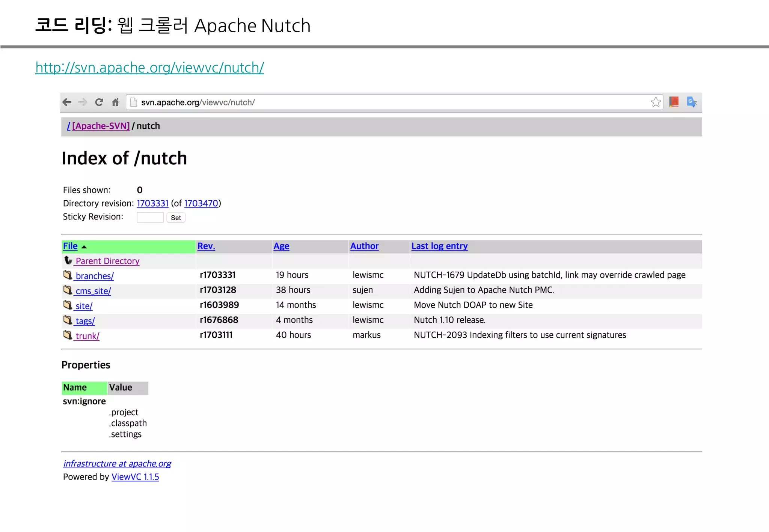Reload the page with the refresh icon
This screenshot has height=532, width=769.
click(99, 102)
